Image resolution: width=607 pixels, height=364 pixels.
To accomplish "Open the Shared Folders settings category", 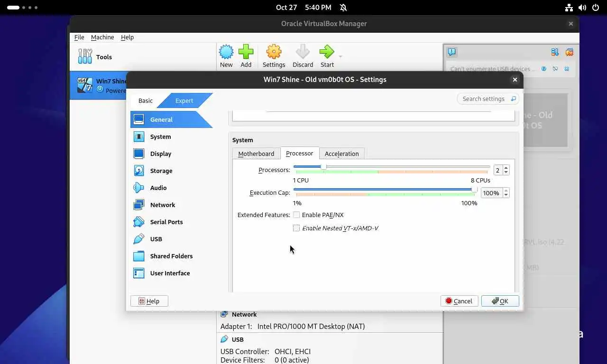I will pos(171,256).
